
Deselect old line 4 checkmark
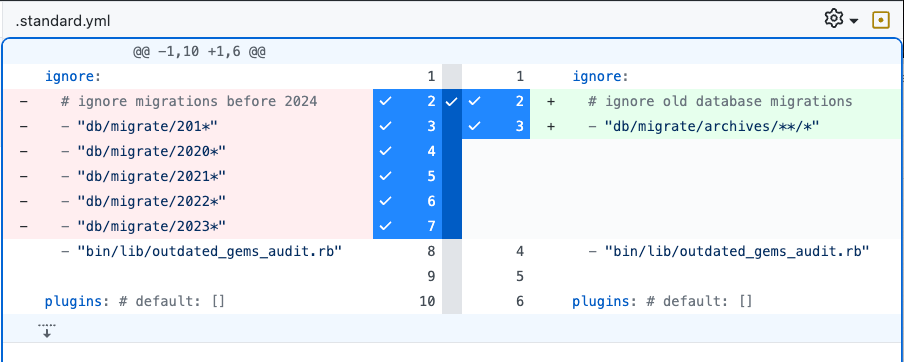pyautogui.click(x=386, y=151)
